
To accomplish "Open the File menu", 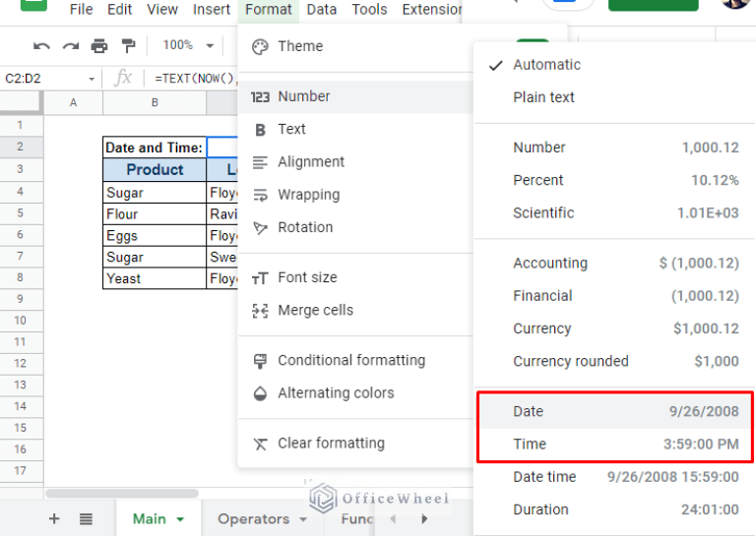I will 81,9.
